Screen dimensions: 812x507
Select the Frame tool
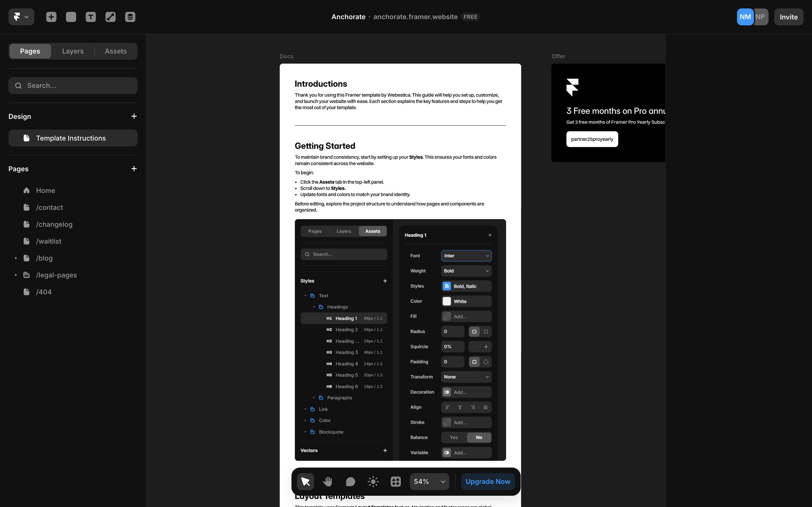tap(71, 17)
